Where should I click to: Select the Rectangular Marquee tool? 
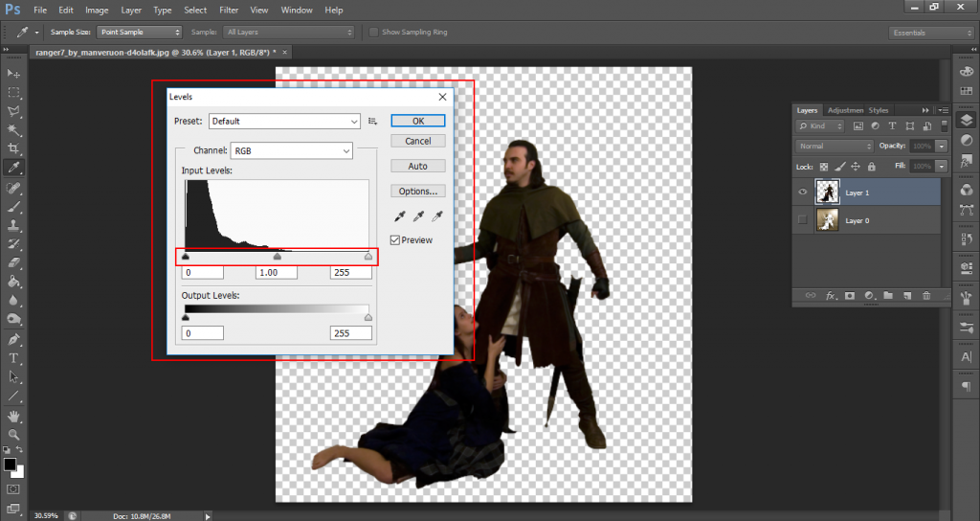13,93
